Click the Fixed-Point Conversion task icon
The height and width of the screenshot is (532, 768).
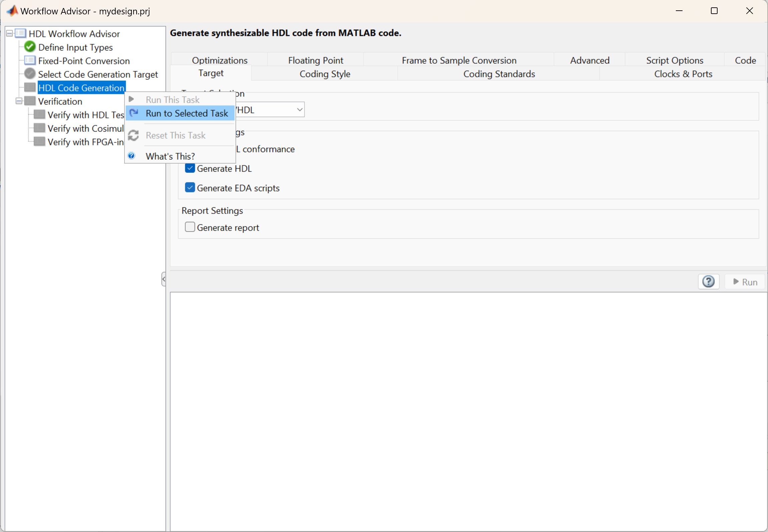tap(30, 61)
